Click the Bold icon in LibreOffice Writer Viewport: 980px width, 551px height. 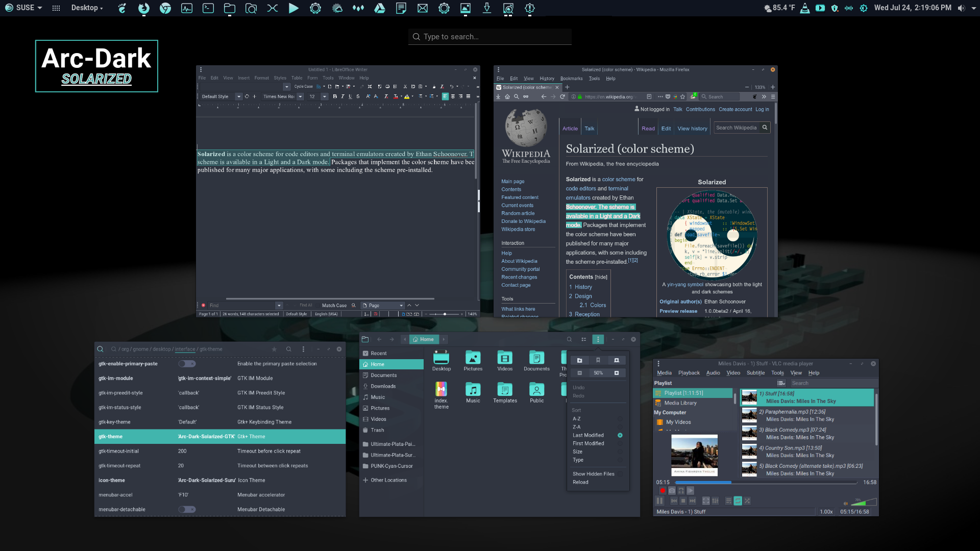click(x=335, y=96)
